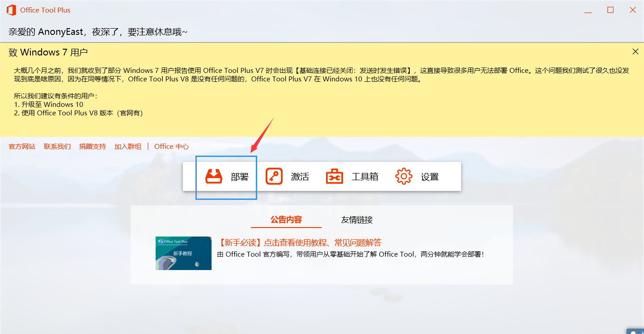Select the 部署 label
This screenshot has height=334, width=644.
tap(240, 177)
